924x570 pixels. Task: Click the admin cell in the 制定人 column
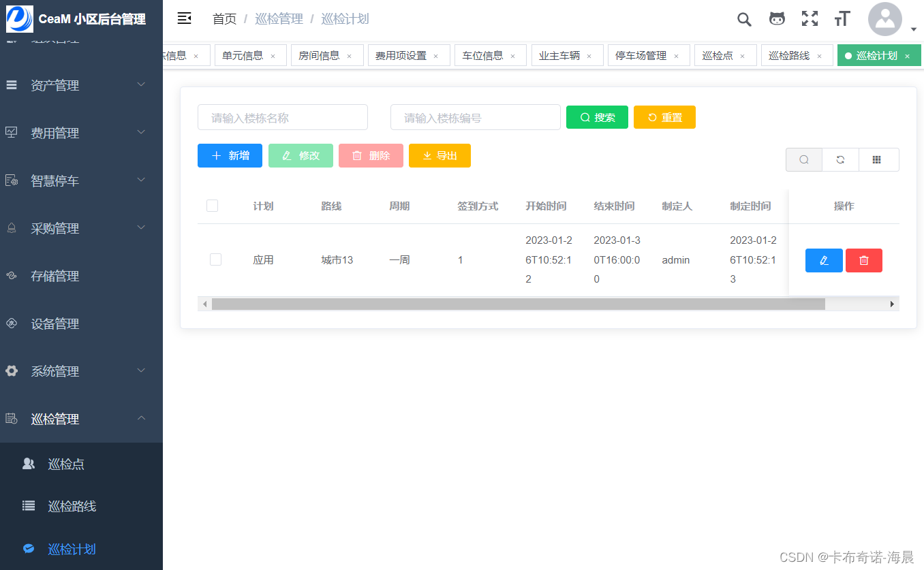point(676,259)
